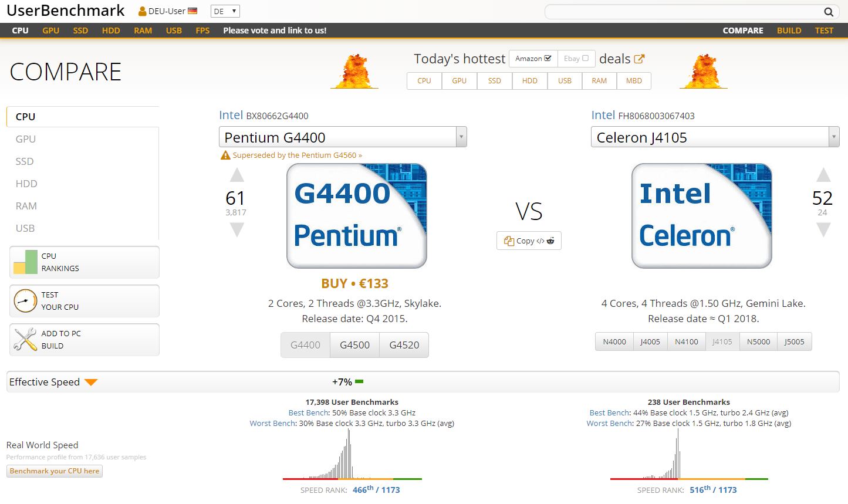Click the Celeron speed rank 516th link
The width and height of the screenshot is (848, 504).
[x=713, y=490]
